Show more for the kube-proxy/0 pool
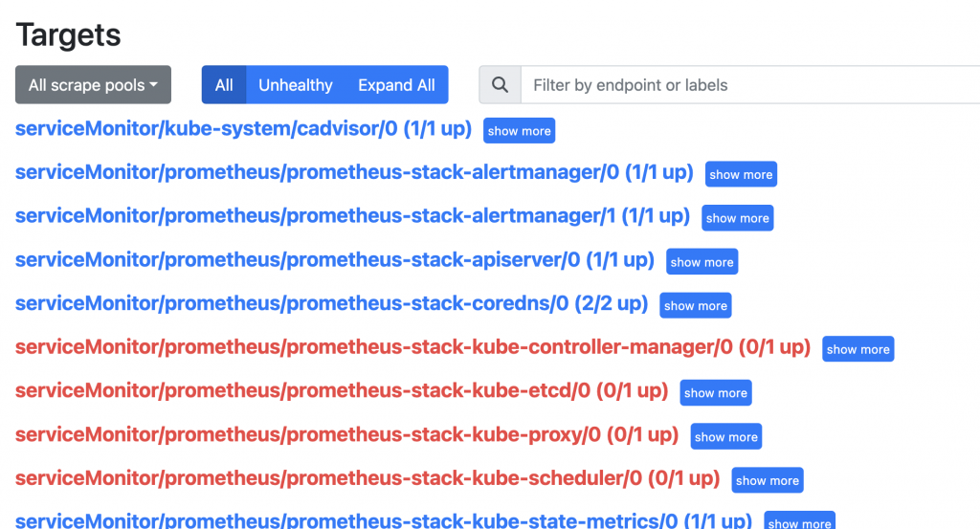 (726, 436)
